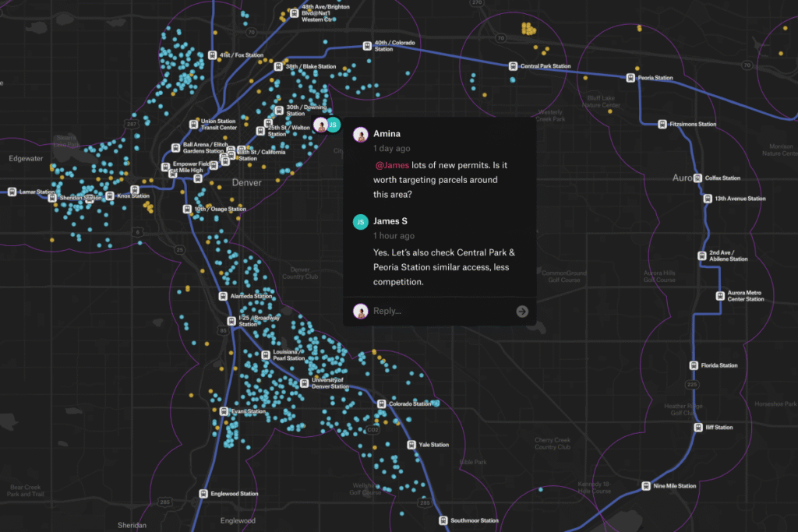Click the Alameda Station transit icon
The width and height of the screenshot is (798, 532).
click(x=224, y=296)
